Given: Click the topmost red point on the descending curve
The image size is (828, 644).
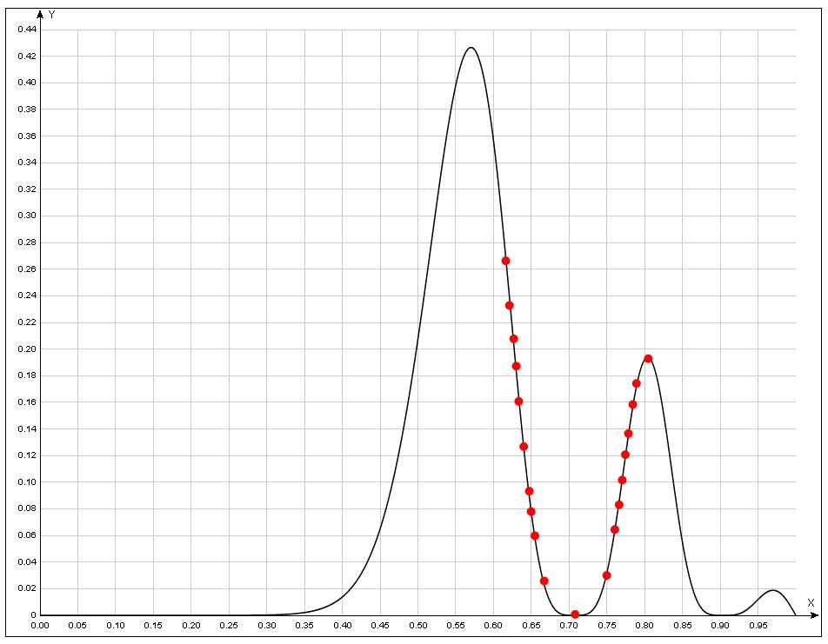Looking at the screenshot, I should [x=505, y=261].
